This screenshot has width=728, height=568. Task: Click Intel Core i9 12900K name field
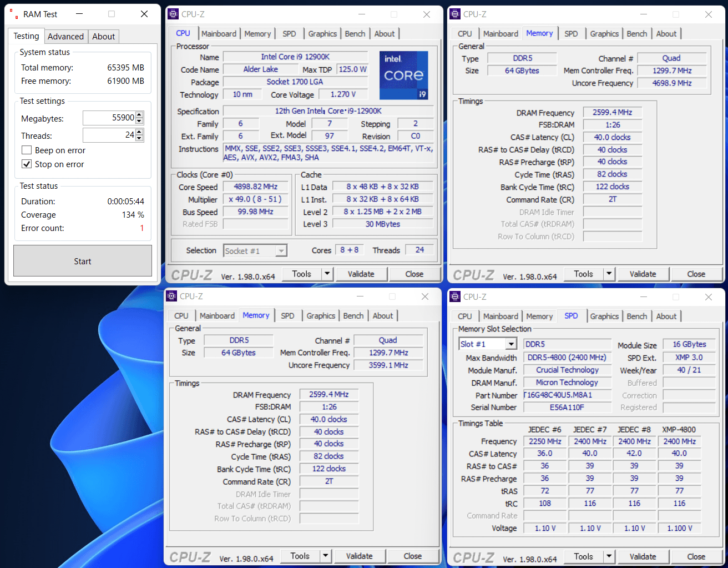295,57
